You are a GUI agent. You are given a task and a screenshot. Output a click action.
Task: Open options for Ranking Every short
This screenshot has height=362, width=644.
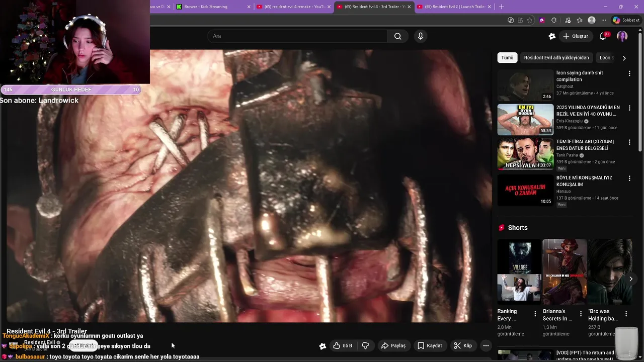pyautogui.click(x=535, y=314)
